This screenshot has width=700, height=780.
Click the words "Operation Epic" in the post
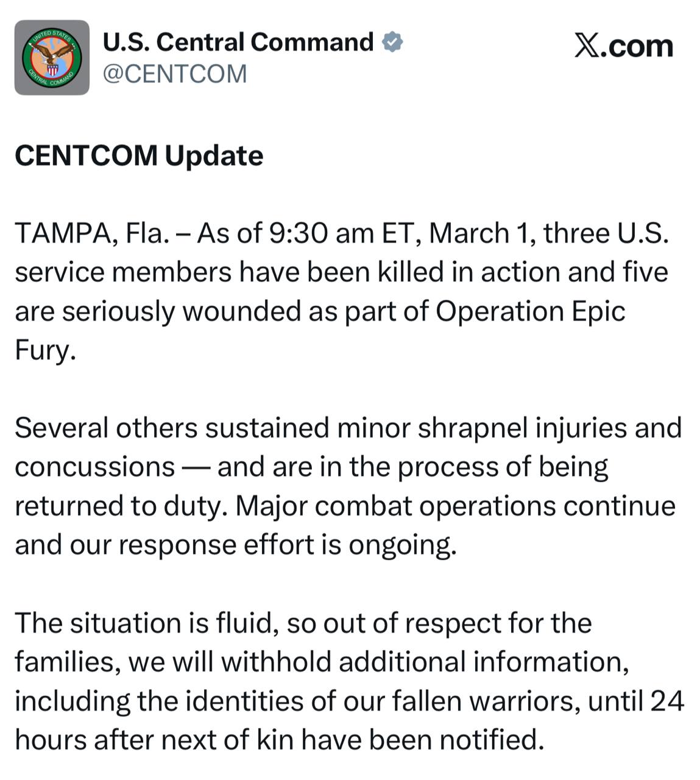[x=530, y=311]
